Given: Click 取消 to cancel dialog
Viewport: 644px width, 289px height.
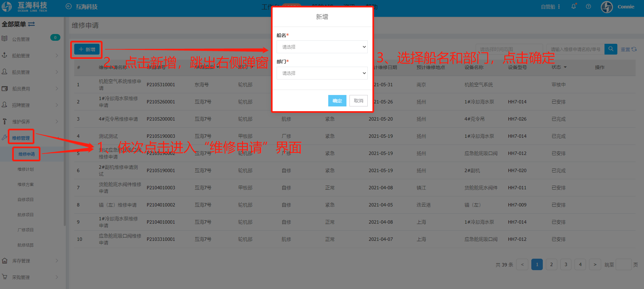Looking at the screenshot, I should pyautogui.click(x=358, y=101).
